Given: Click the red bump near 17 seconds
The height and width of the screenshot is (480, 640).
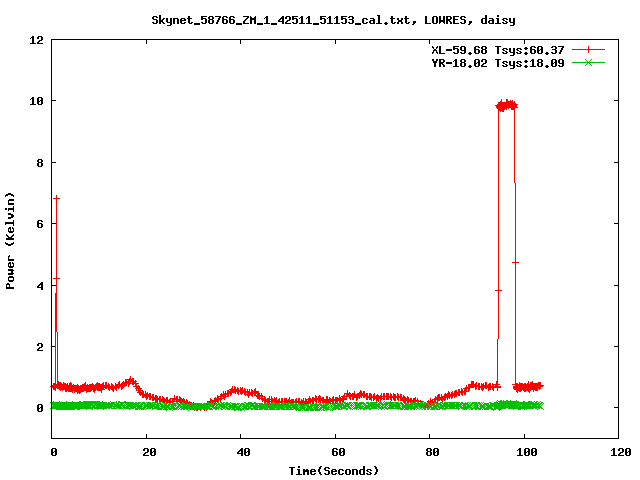Looking at the screenshot, I should point(131,381).
